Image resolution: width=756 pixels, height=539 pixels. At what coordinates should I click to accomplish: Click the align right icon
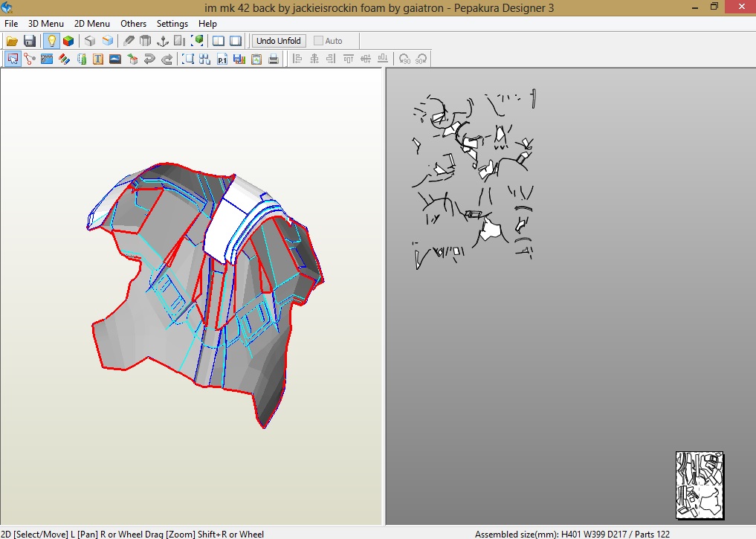(x=331, y=59)
